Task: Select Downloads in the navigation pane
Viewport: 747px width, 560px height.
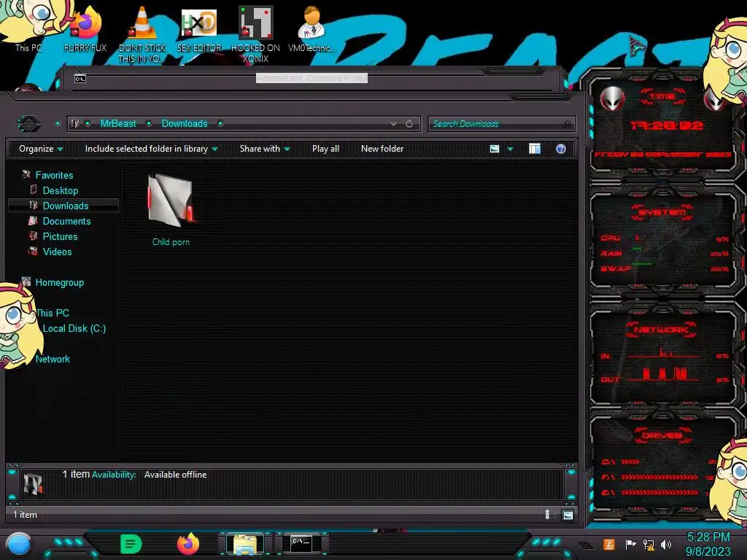Action: (x=65, y=206)
